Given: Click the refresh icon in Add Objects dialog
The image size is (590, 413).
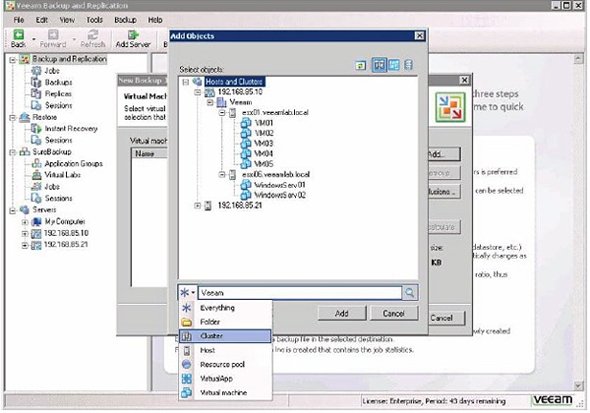Looking at the screenshot, I should click(x=360, y=66).
